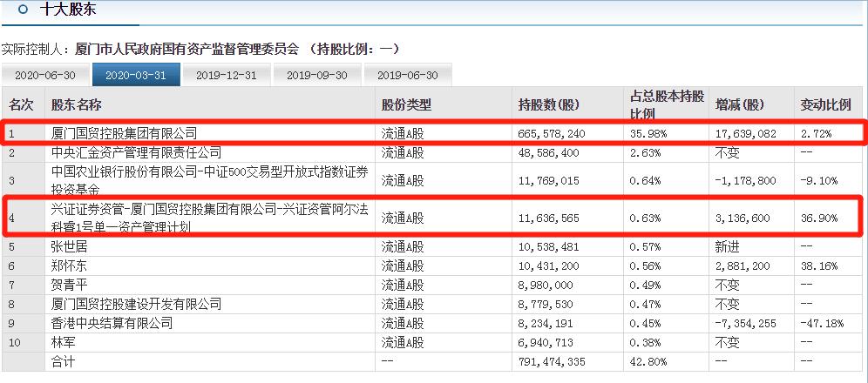The image size is (868, 383).
Task: Click share count 10,431,200
Action: point(548,267)
